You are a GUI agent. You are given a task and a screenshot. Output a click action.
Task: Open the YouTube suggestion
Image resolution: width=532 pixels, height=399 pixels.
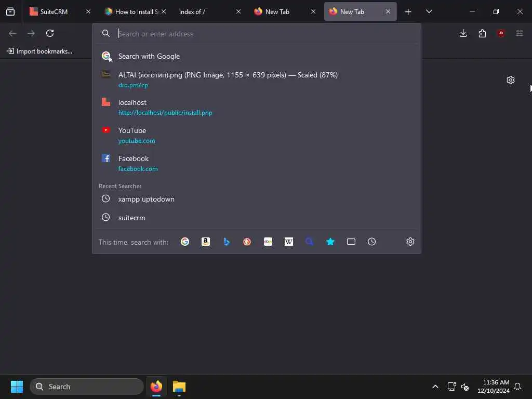pos(257,136)
